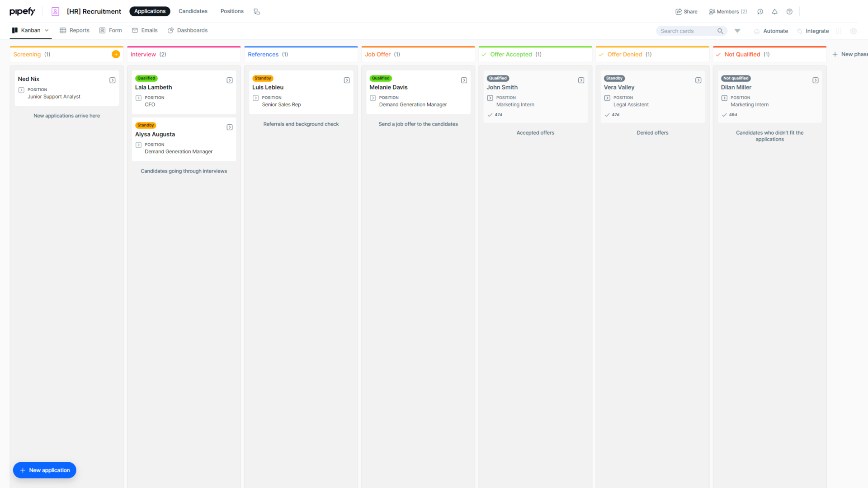
Task: Open pipe settings gear icon
Action: point(854,31)
